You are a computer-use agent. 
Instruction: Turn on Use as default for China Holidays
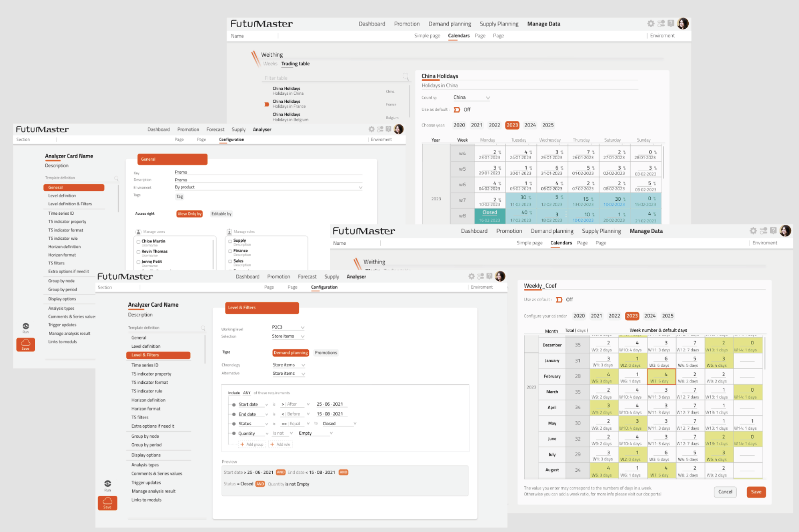coord(457,109)
